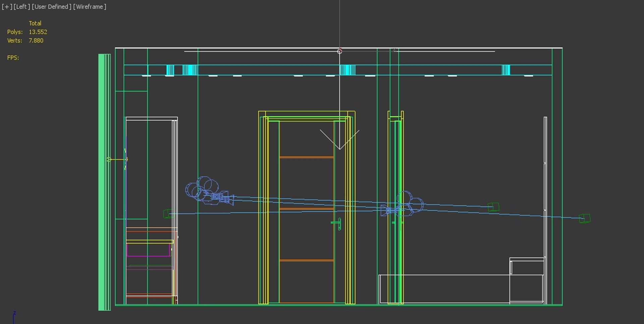Open the [Left] point-of-view viewport menu
The height and width of the screenshot is (324, 644).
[x=22, y=7]
